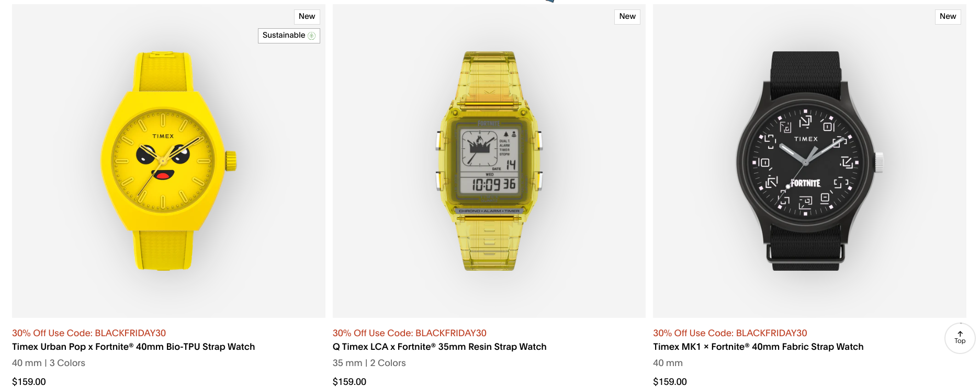Click New badge on the MK1 watch

pyautogui.click(x=948, y=16)
